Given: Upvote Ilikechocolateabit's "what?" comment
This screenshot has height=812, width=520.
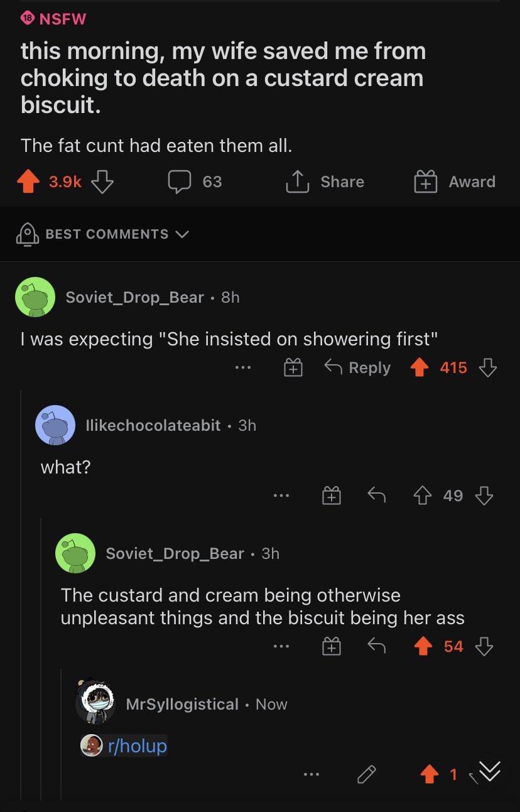Looking at the screenshot, I should click(x=423, y=496).
